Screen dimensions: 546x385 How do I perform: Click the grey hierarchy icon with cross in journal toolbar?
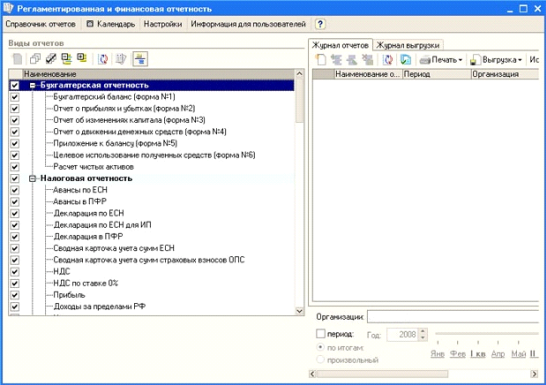pyautogui.click(x=367, y=60)
